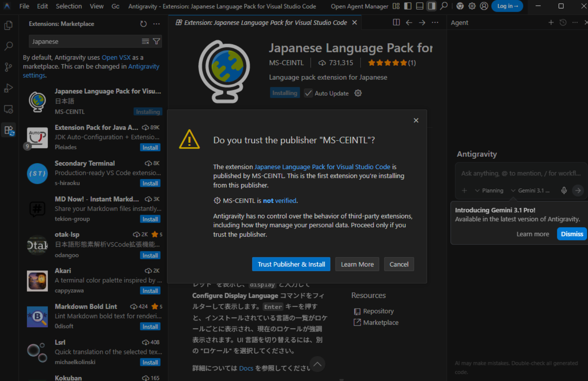Open the Gemini 3.1 model selector
The width and height of the screenshot is (588, 381).
pos(531,190)
